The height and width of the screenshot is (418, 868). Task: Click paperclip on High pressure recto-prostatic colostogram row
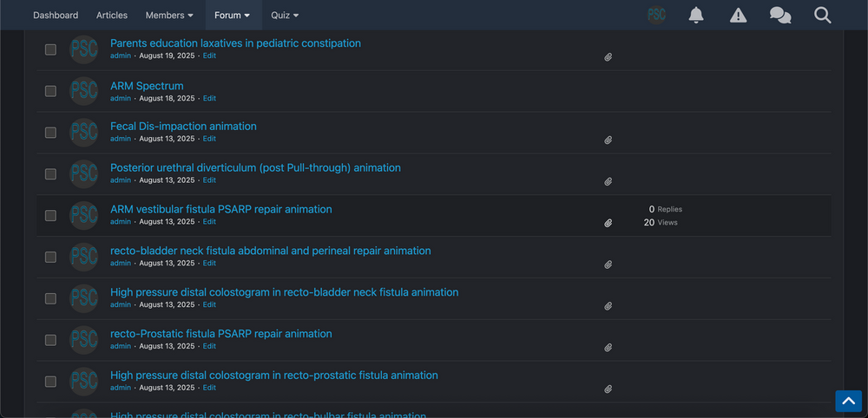coord(608,389)
